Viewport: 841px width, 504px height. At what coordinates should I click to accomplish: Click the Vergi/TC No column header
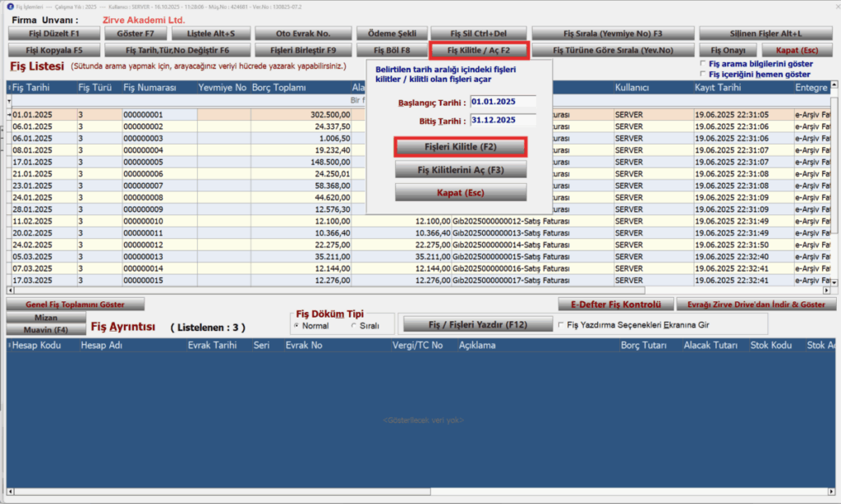[423, 346]
